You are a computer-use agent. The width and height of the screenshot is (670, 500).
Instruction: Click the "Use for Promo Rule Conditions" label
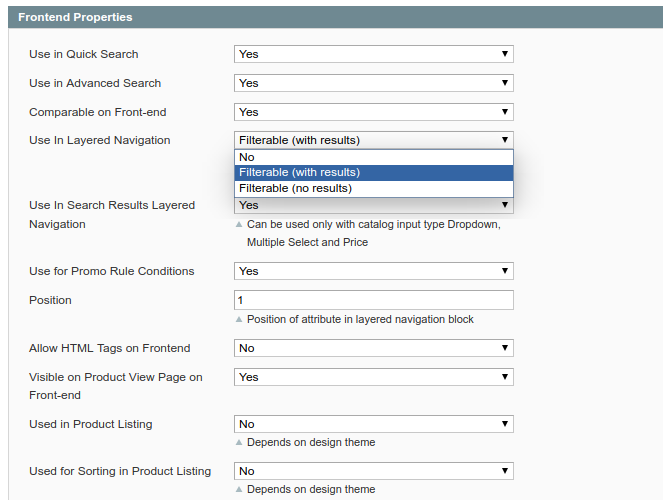112,271
